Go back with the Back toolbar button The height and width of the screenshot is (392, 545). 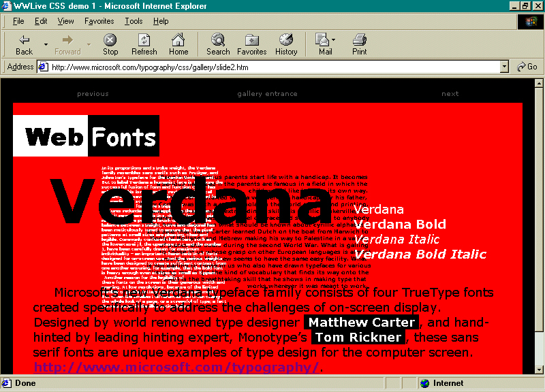point(24,45)
